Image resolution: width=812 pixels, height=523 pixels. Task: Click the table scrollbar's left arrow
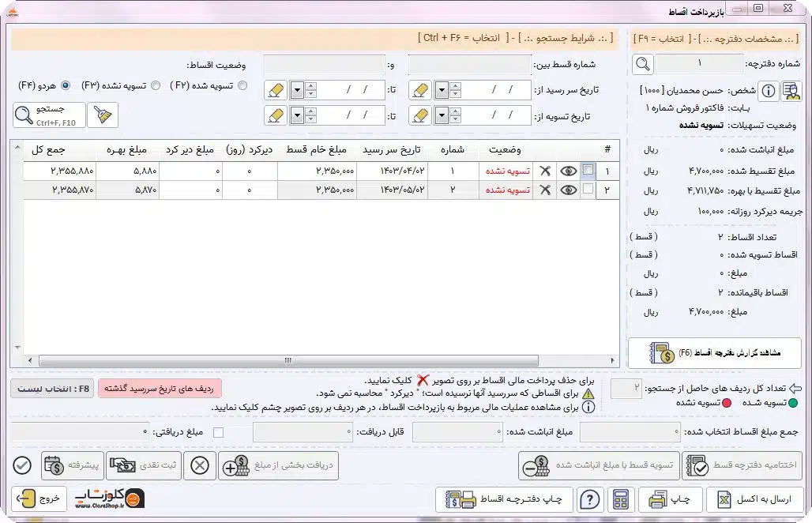click(x=29, y=360)
